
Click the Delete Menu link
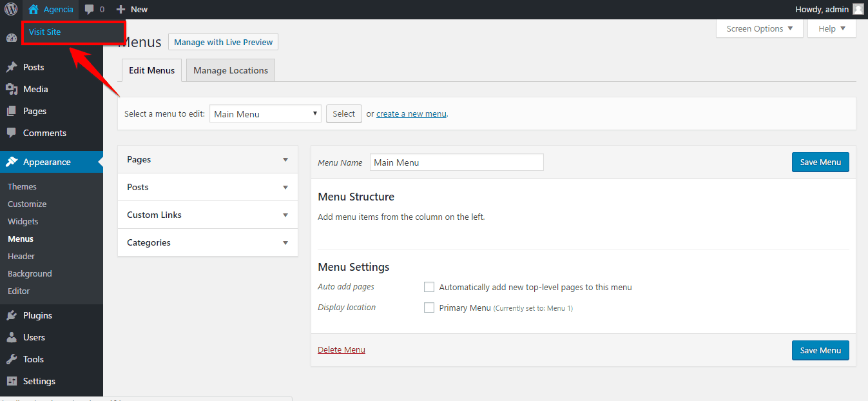(342, 349)
